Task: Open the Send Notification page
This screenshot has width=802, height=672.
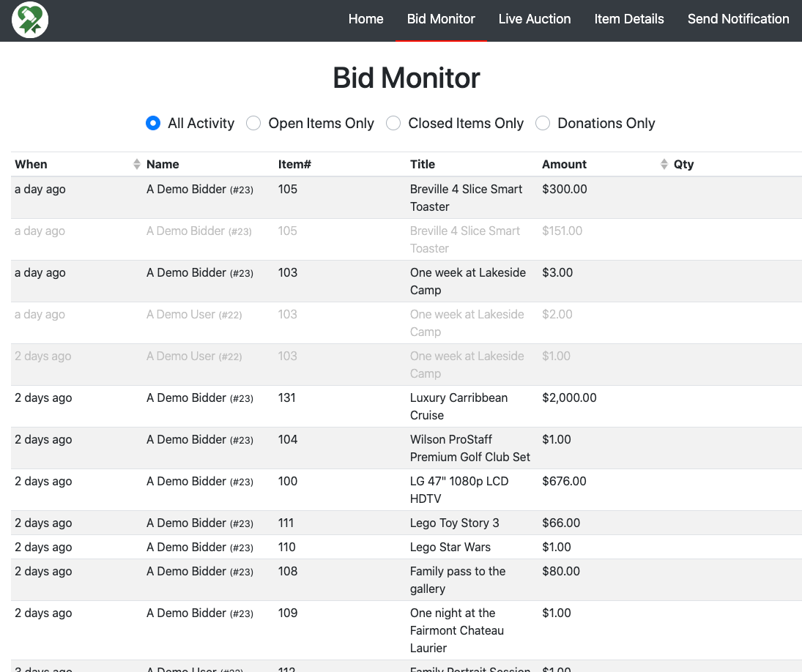Action: tap(738, 19)
